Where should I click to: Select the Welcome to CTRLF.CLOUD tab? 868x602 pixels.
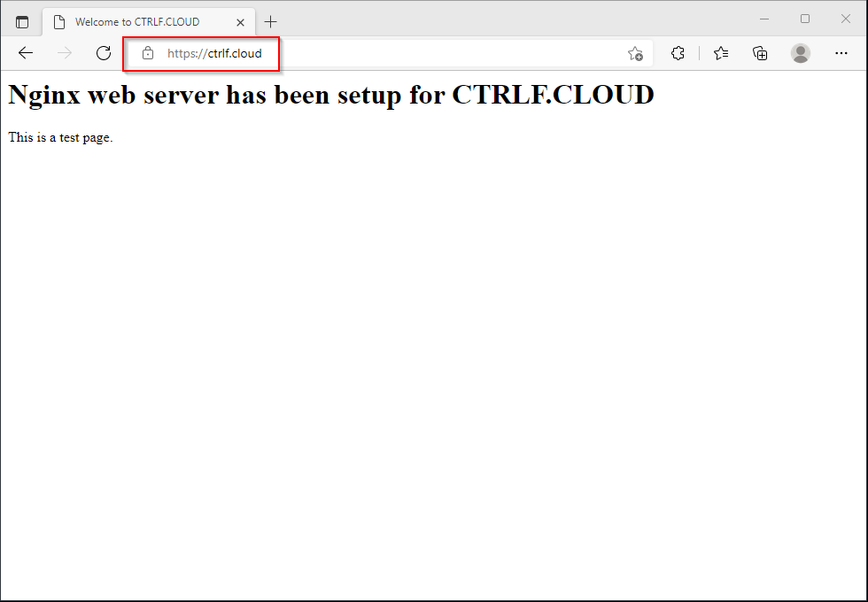click(137, 22)
